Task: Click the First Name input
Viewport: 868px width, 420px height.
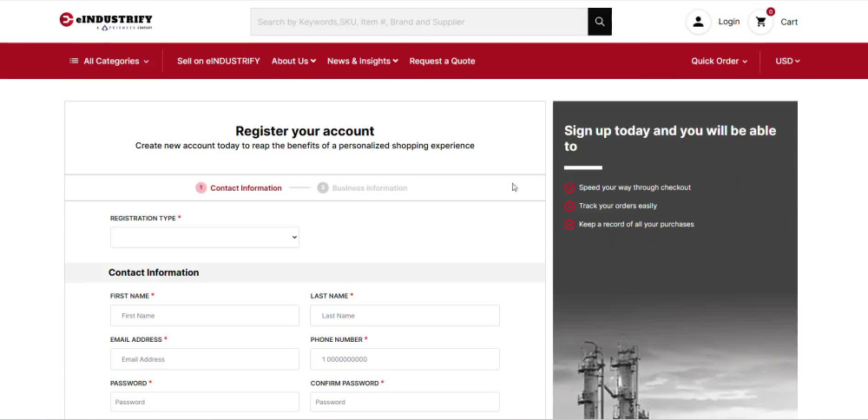Action: click(205, 315)
